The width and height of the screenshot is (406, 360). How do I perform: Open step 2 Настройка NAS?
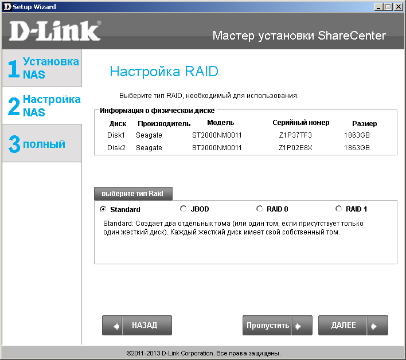point(42,106)
